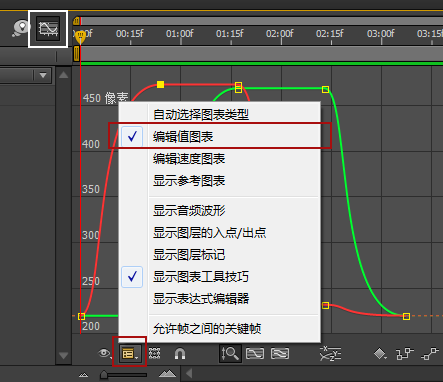
Task: Click the light bulb brainstorm icon
Action: [x=21, y=29]
